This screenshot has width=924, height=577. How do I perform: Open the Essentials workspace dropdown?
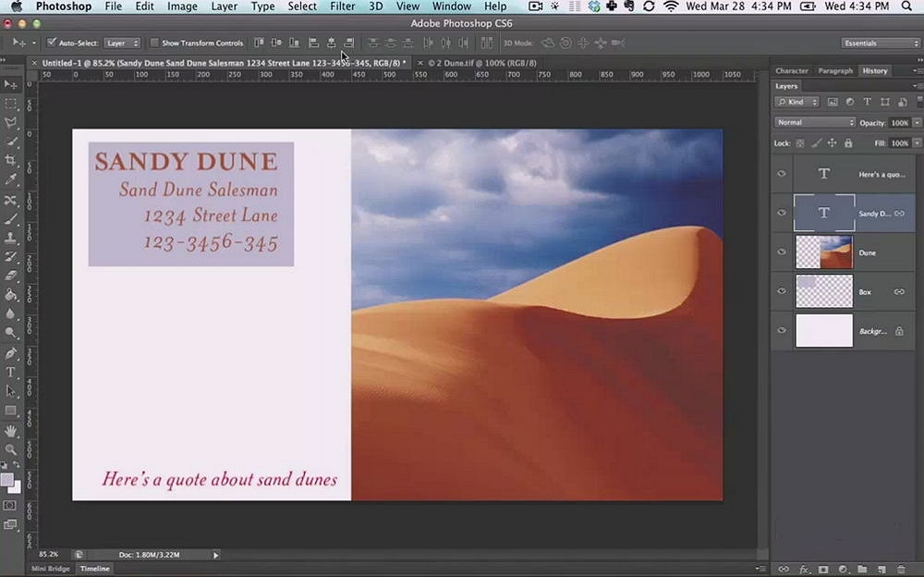[x=881, y=43]
